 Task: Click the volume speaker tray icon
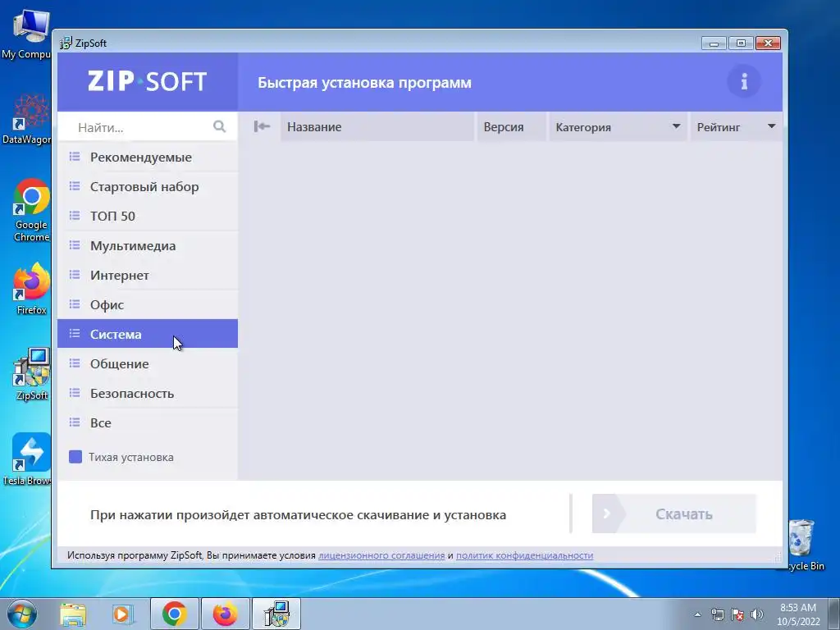coord(756,614)
